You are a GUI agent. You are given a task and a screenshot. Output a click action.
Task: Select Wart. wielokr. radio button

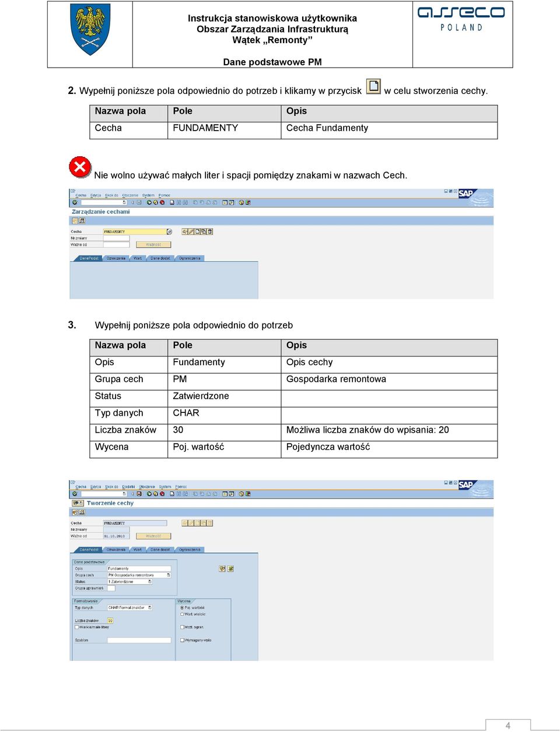(x=182, y=614)
